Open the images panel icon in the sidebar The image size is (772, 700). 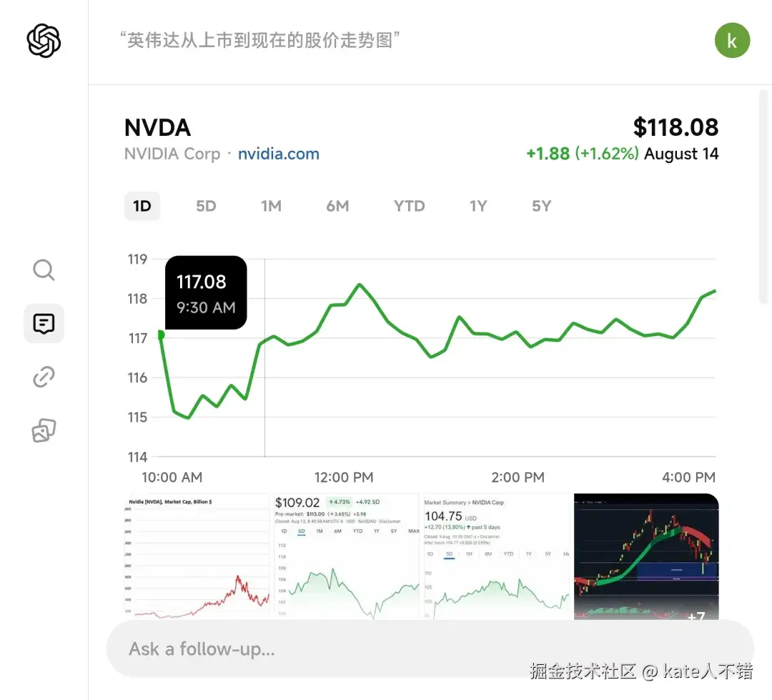pyautogui.click(x=44, y=430)
